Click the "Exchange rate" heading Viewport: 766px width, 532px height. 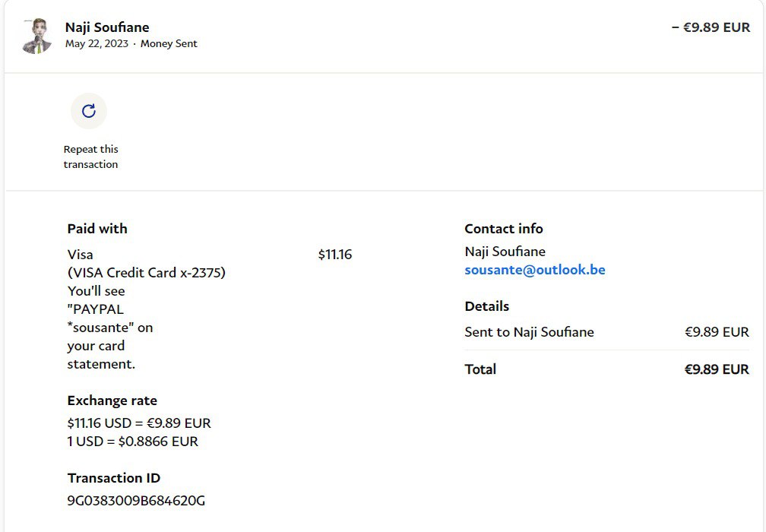coord(112,401)
